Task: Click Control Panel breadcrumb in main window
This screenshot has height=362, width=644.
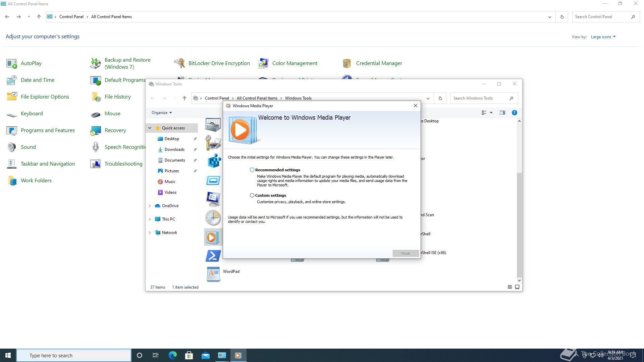Action: (x=71, y=17)
